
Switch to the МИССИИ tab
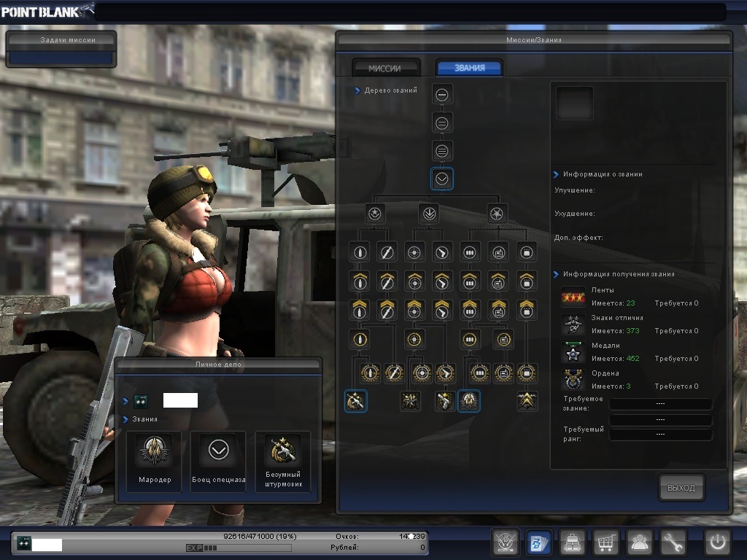coord(385,68)
